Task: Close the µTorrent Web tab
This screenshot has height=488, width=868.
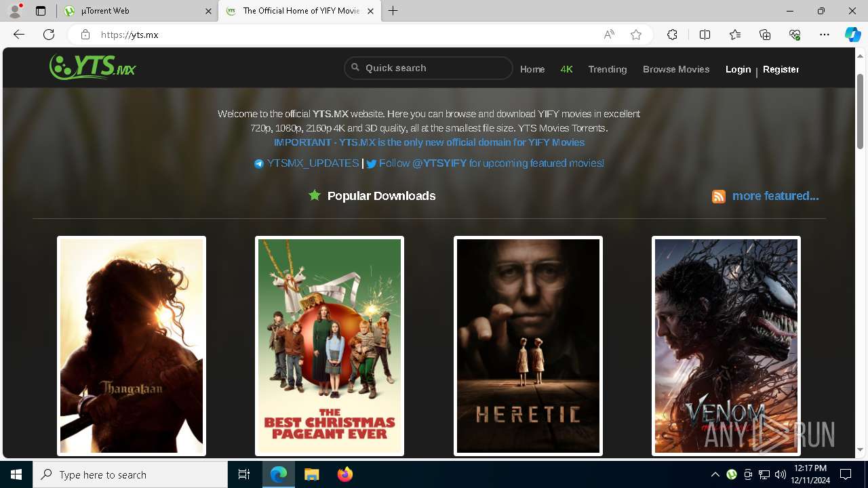Action: tap(208, 11)
